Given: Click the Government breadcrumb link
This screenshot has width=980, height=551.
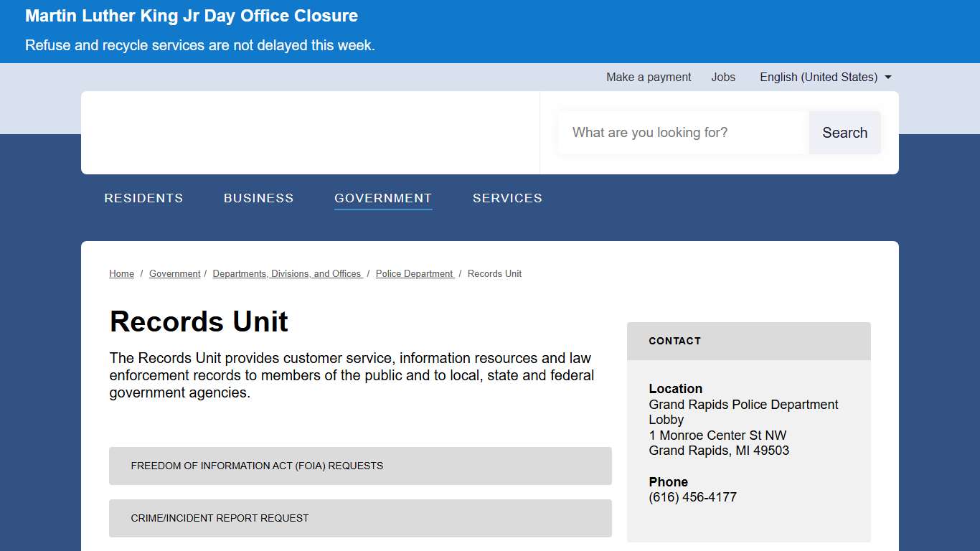Looking at the screenshot, I should 174,274.
